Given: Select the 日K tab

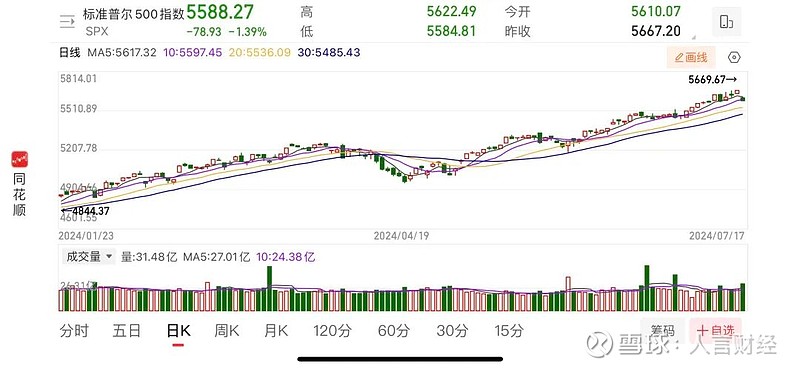Looking at the screenshot, I should pyautogui.click(x=179, y=331).
